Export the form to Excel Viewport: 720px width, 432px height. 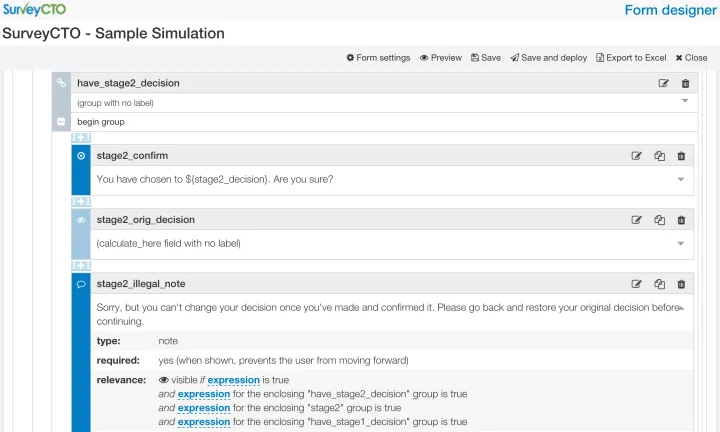click(x=630, y=58)
